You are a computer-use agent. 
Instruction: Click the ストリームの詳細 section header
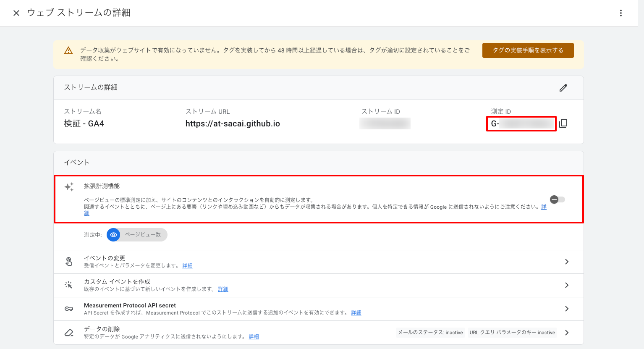[x=91, y=87]
